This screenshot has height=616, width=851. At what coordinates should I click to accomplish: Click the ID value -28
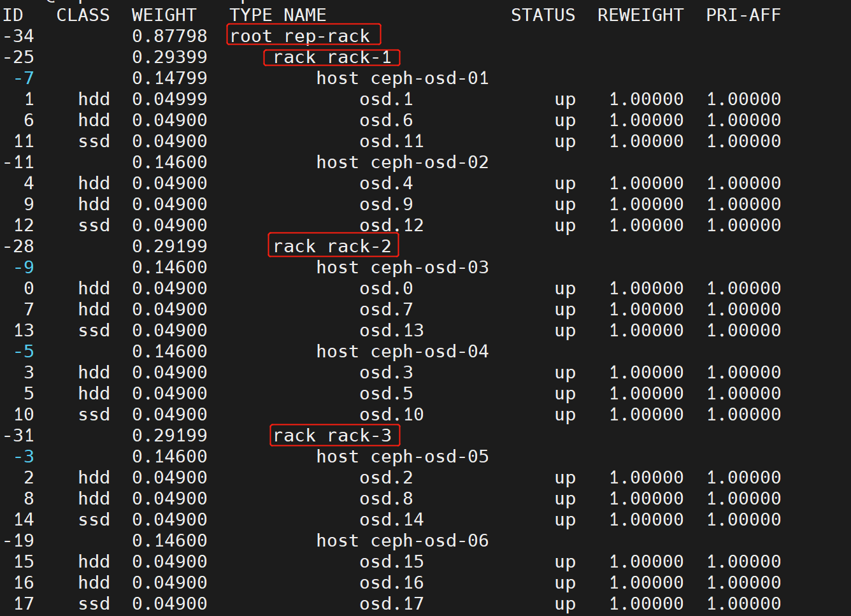tap(18, 247)
